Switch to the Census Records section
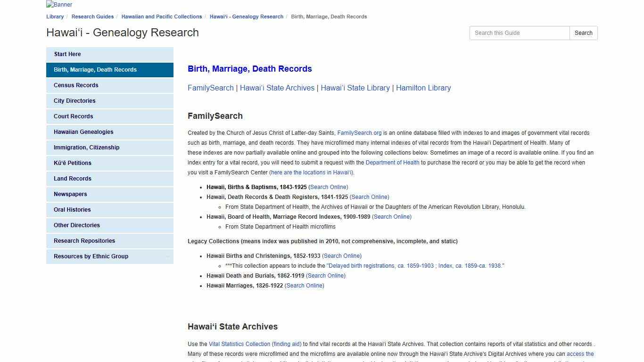 pos(76,85)
